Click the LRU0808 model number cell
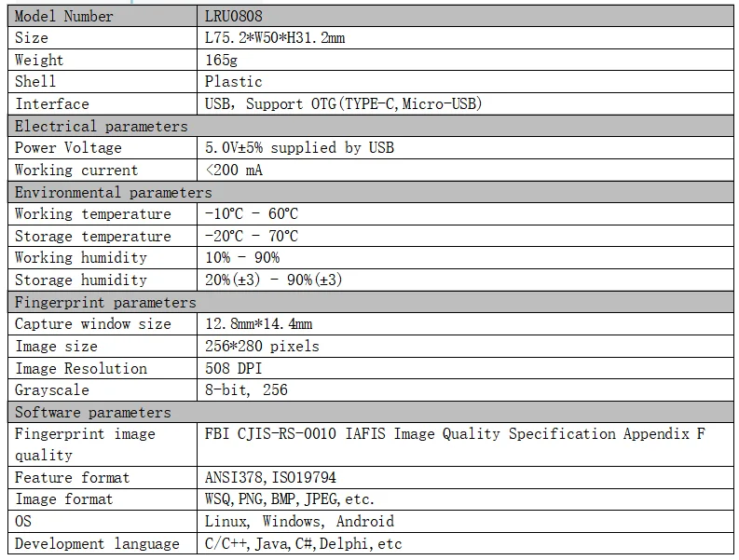The width and height of the screenshot is (739, 560). tap(465, 16)
